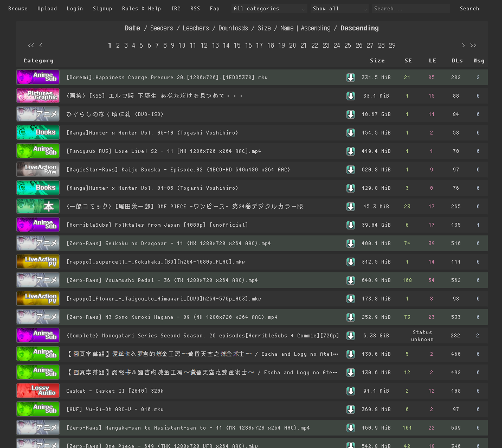Go to previous page with single left arrow
This screenshot has height=448, width=502.
point(41,46)
